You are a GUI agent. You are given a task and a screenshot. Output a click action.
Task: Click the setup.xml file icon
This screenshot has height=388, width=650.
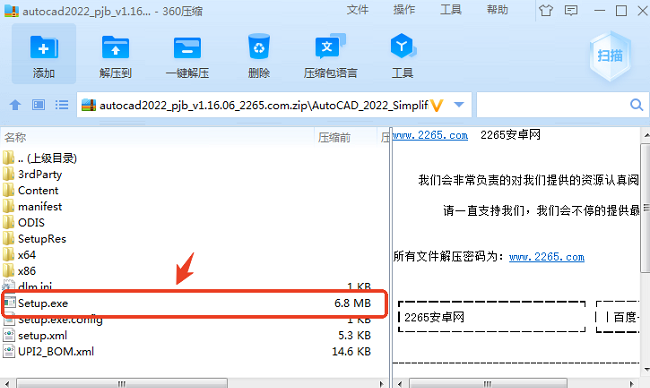click(x=9, y=335)
